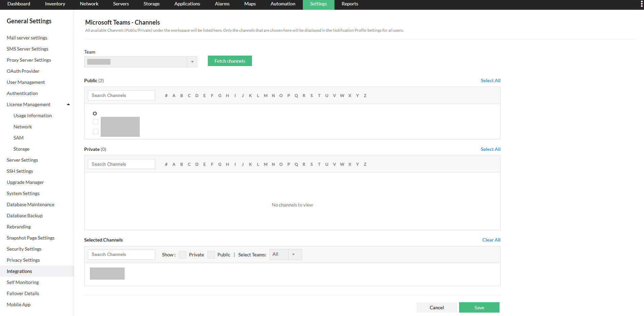This screenshot has height=316, width=644.
Task: Focus the Selected Channels search field
Action: (122, 254)
